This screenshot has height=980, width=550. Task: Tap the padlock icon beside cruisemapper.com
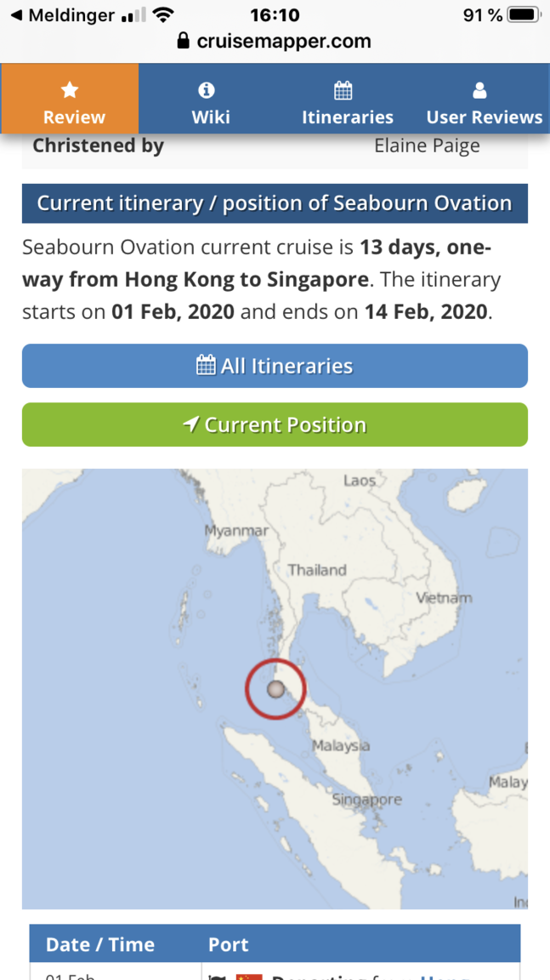tap(183, 42)
